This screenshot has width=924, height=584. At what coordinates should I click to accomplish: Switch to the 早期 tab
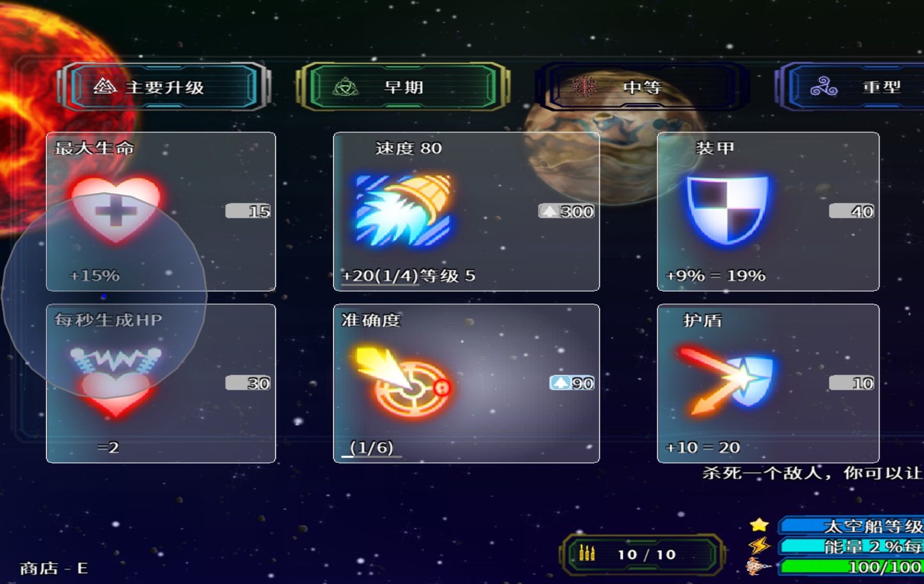pyautogui.click(x=403, y=87)
